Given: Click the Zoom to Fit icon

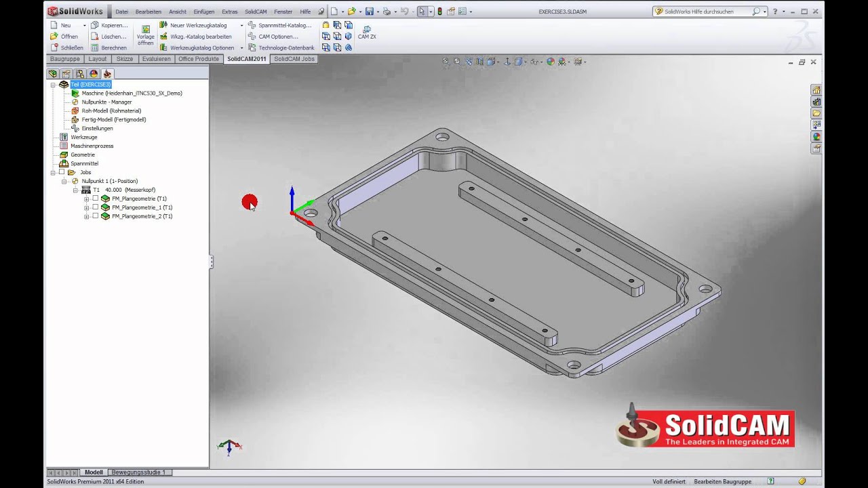Looking at the screenshot, I should [x=446, y=62].
